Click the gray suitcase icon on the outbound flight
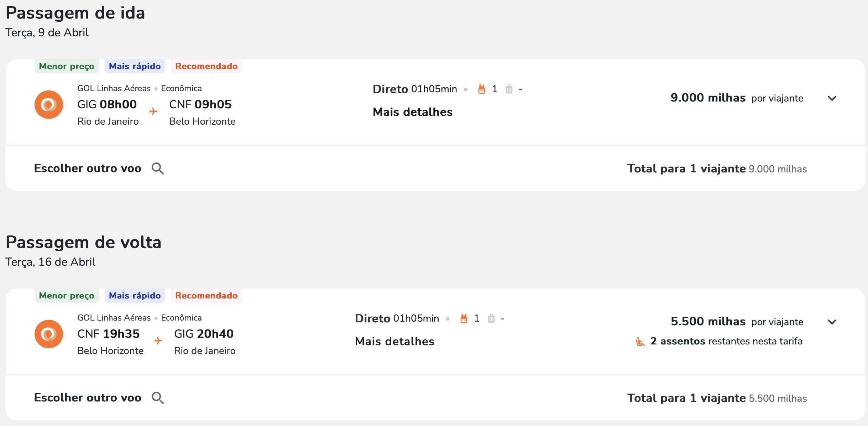This screenshot has height=426, width=868. click(509, 89)
